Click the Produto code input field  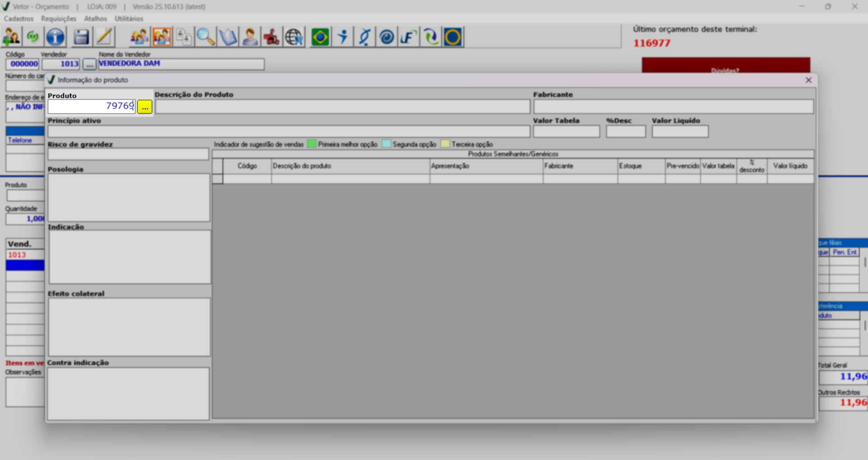coord(91,106)
